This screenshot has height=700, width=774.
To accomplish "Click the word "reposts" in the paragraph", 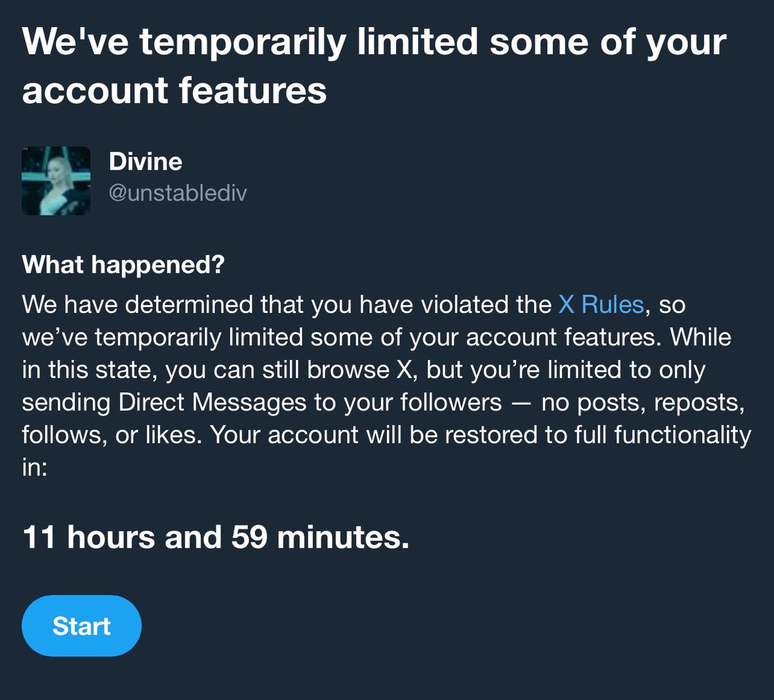I will pos(695,403).
